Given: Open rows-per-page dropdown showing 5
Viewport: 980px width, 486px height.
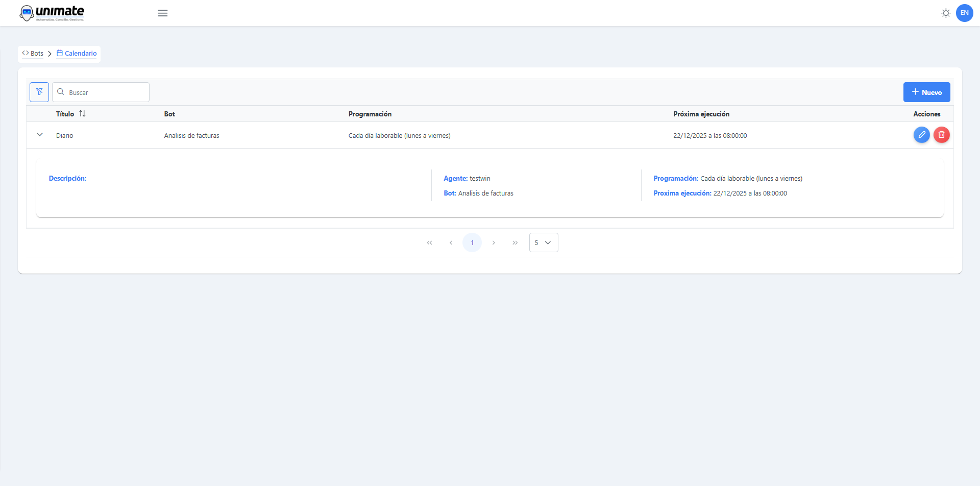Looking at the screenshot, I should 543,243.
